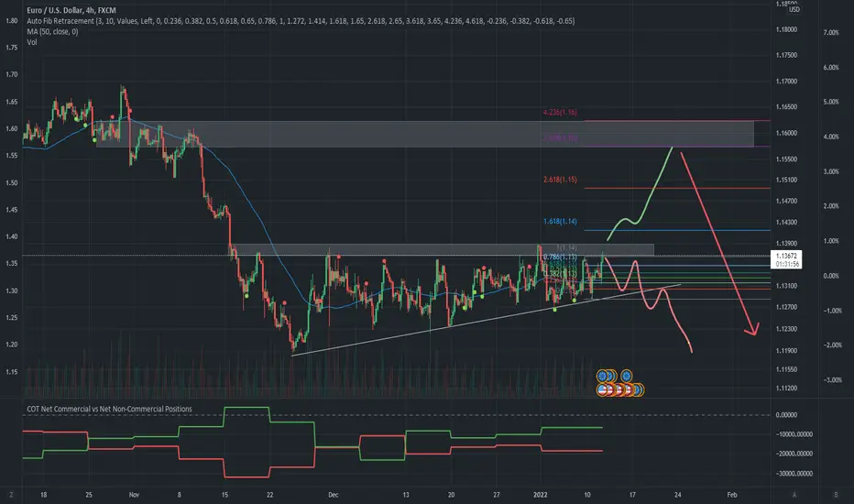Click the 25 date label on time axis

[x=89, y=495]
